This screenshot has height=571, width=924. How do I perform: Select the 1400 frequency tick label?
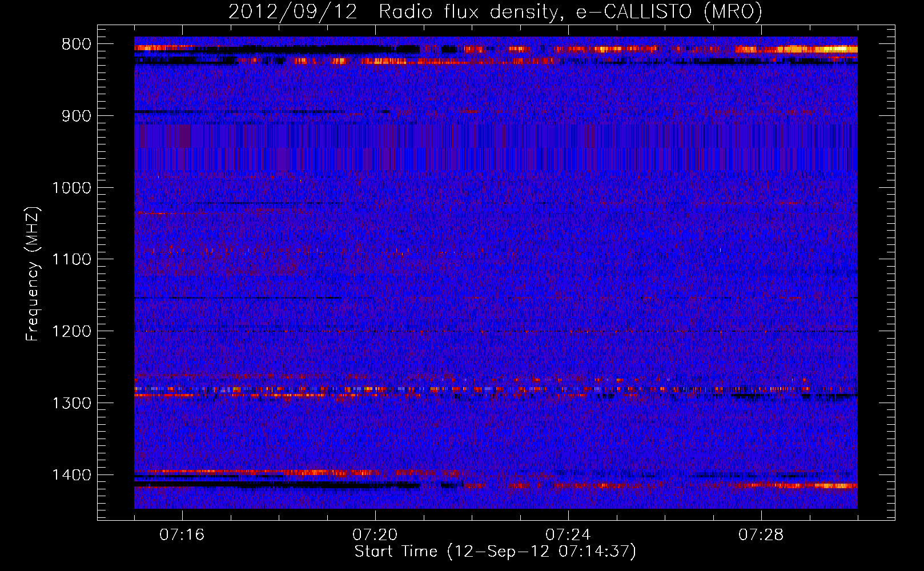click(x=71, y=475)
